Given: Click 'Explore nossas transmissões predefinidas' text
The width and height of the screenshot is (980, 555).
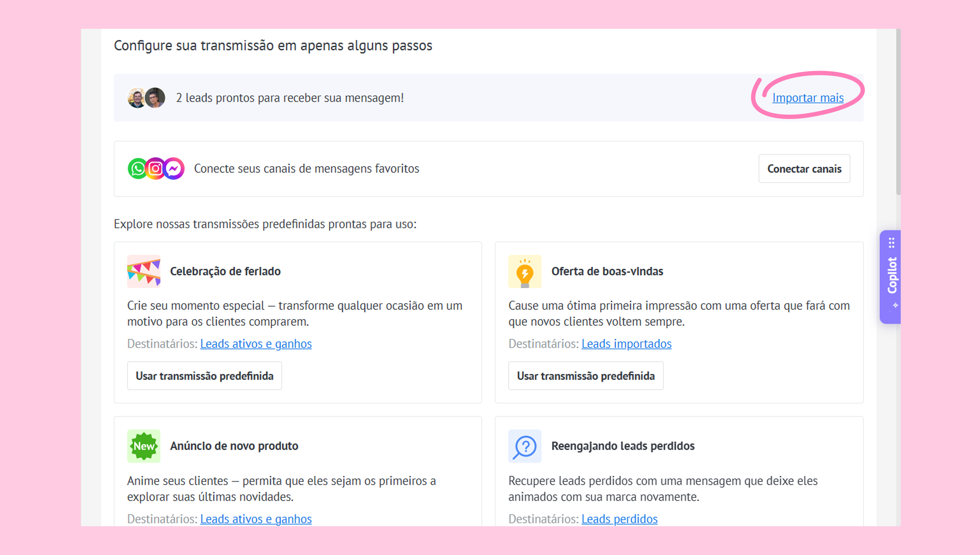Looking at the screenshot, I should coord(265,224).
